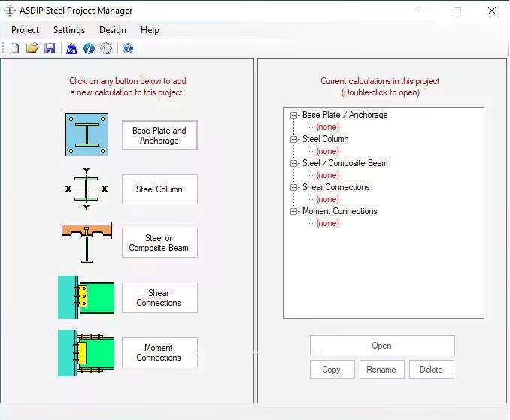The height and width of the screenshot is (420, 510).
Task: Select Base Plate / Anchorage in the tree
Action: point(345,115)
